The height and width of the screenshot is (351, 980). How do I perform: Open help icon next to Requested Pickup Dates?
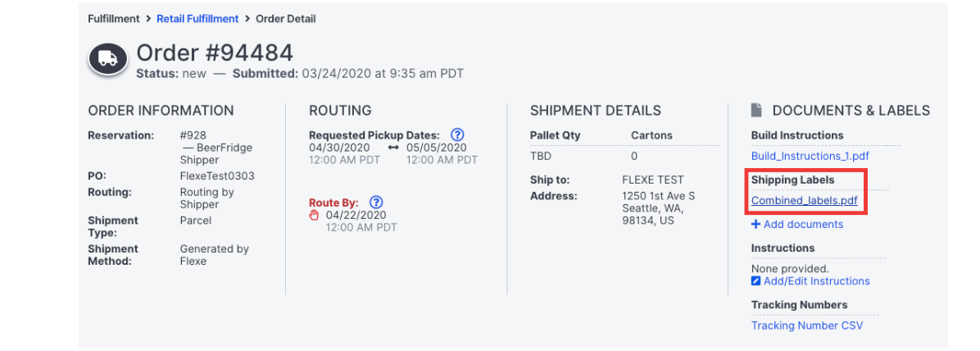[457, 134]
